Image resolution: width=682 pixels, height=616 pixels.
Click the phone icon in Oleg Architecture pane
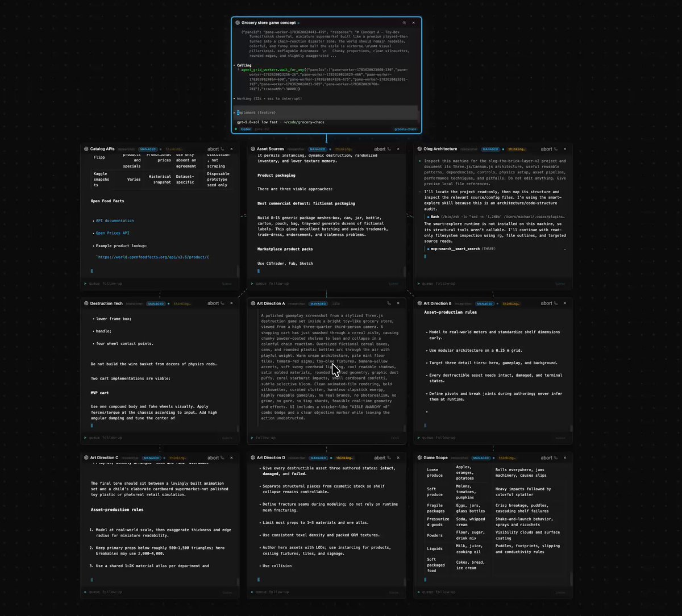[x=556, y=149]
